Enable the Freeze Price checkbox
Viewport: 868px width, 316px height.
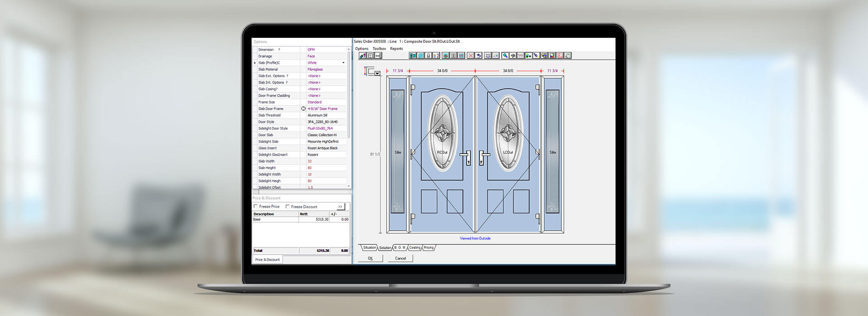point(256,206)
